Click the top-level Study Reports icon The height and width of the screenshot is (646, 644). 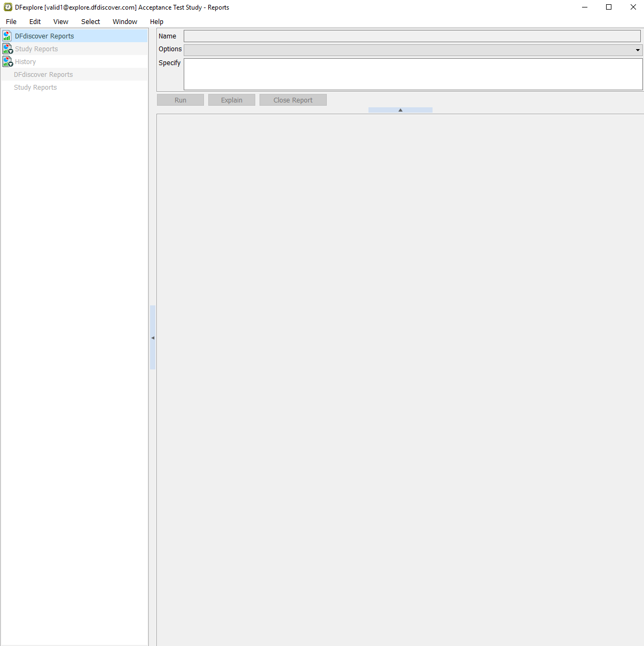pyautogui.click(x=7, y=49)
